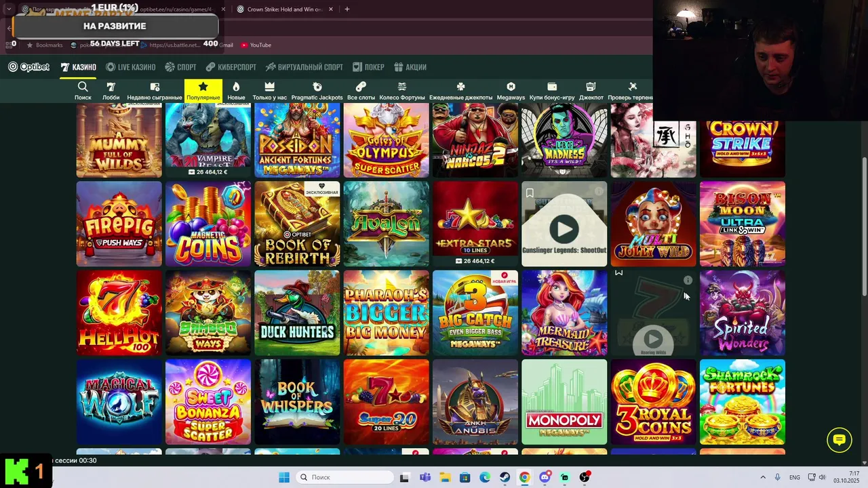
Task: Open Только у нас category
Action: click(269, 91)
